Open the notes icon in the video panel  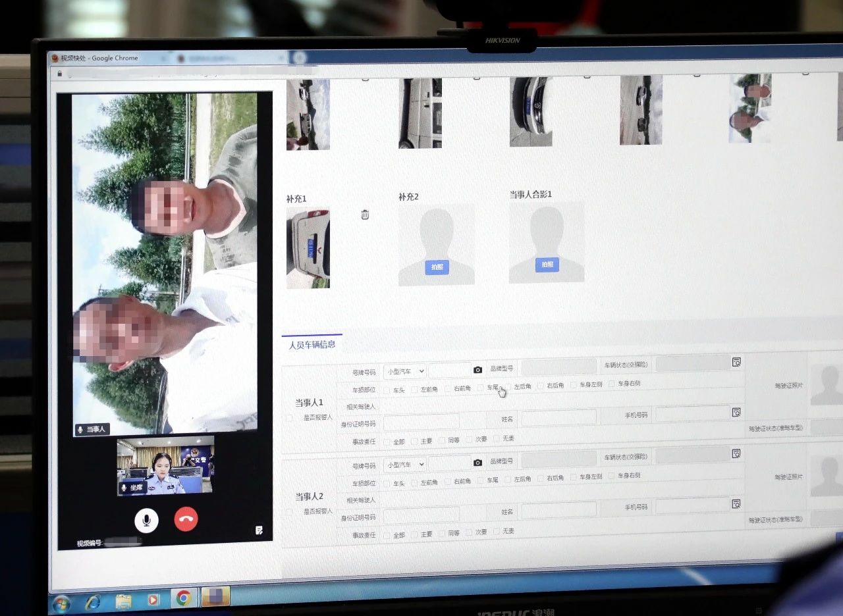point(259,530)
